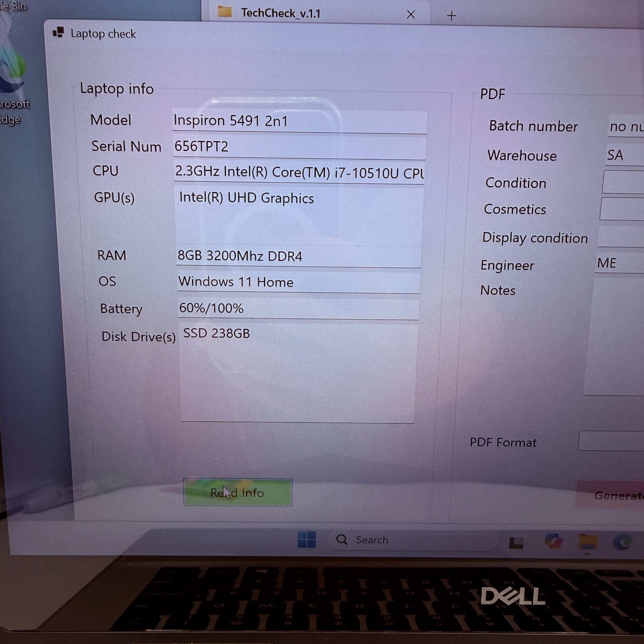The image size is (644, 644).
Task: Open the Windows Start menu
Action: point(307,539)
